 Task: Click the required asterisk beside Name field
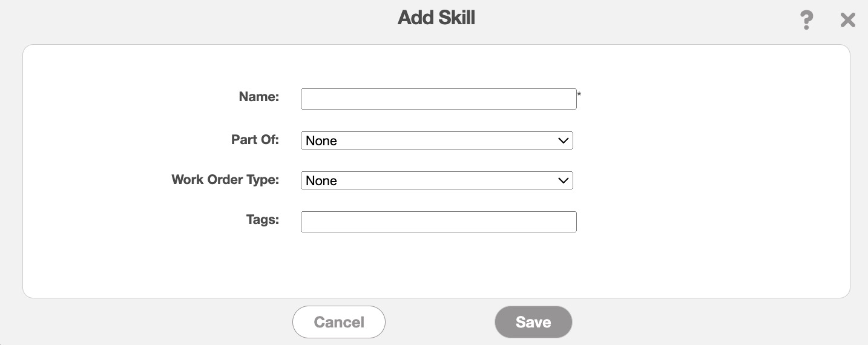point(579,94)
